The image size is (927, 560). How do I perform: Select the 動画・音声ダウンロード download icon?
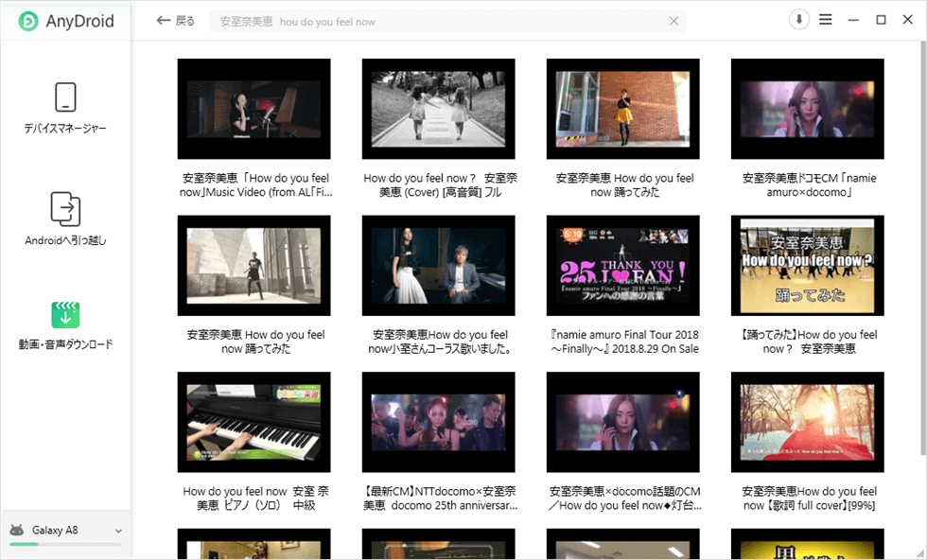click(65, 315)
